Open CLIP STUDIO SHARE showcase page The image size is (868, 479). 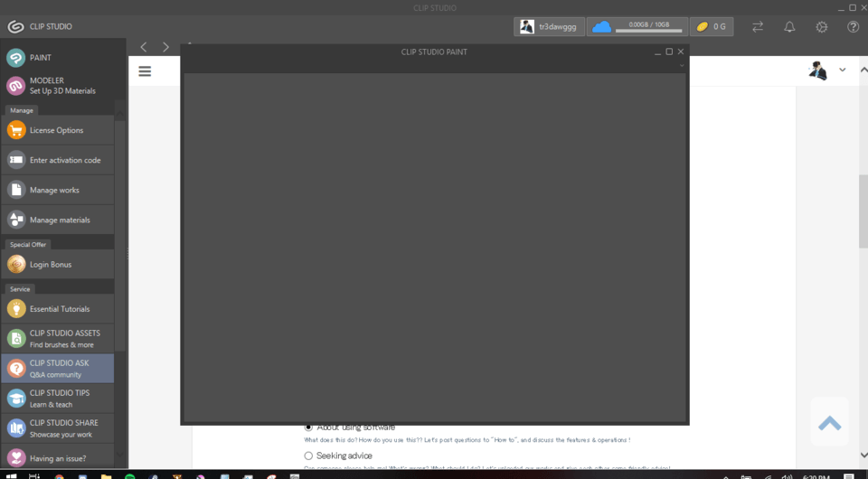58,428
